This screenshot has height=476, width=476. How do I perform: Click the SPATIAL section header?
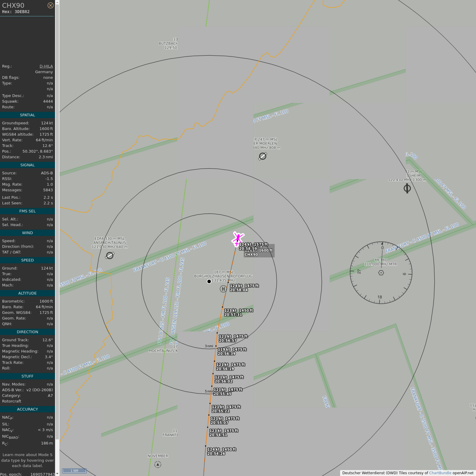point(27,115)
